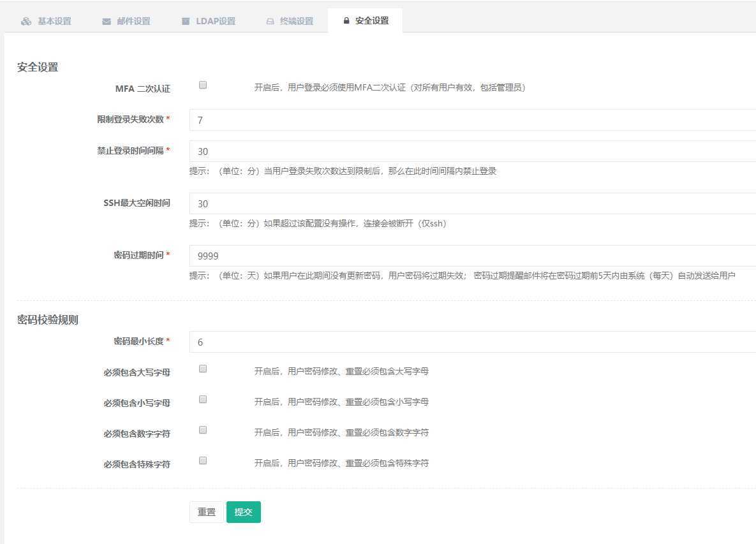
Task: Tick the 必须包含大写字母 checkbox
Action: (x=203, y=369)
